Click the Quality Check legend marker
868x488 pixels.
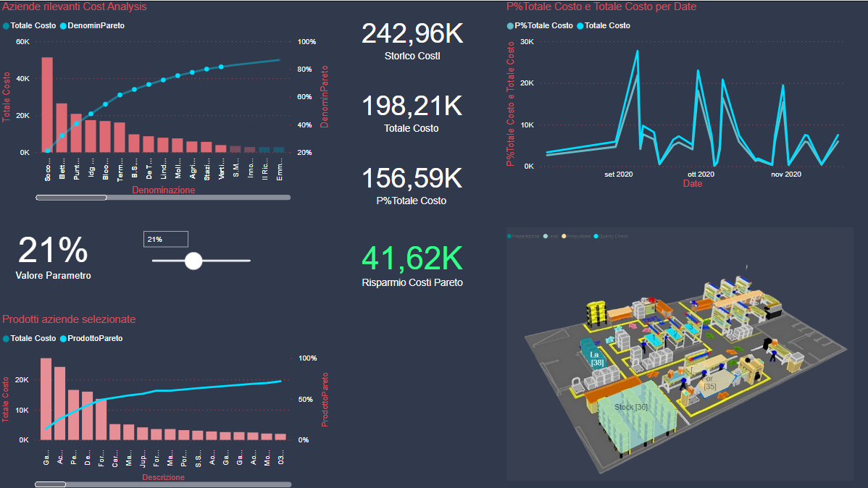tap(596, 236)
